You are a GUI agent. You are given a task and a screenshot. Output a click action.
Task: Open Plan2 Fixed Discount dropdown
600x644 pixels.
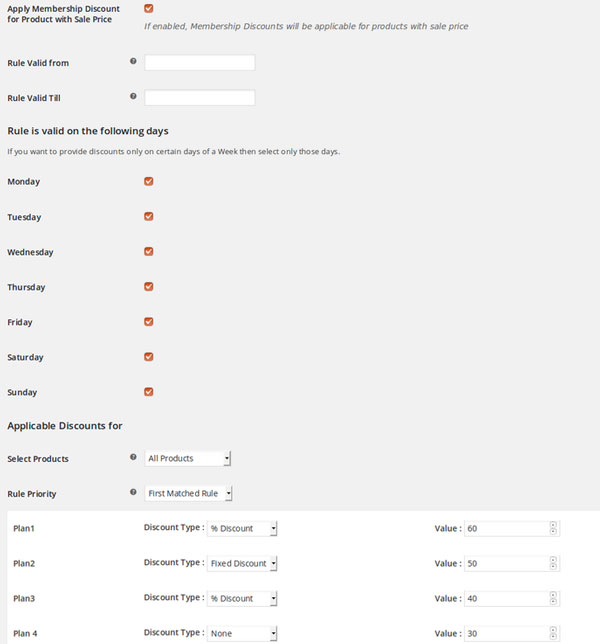pos(242,563)
